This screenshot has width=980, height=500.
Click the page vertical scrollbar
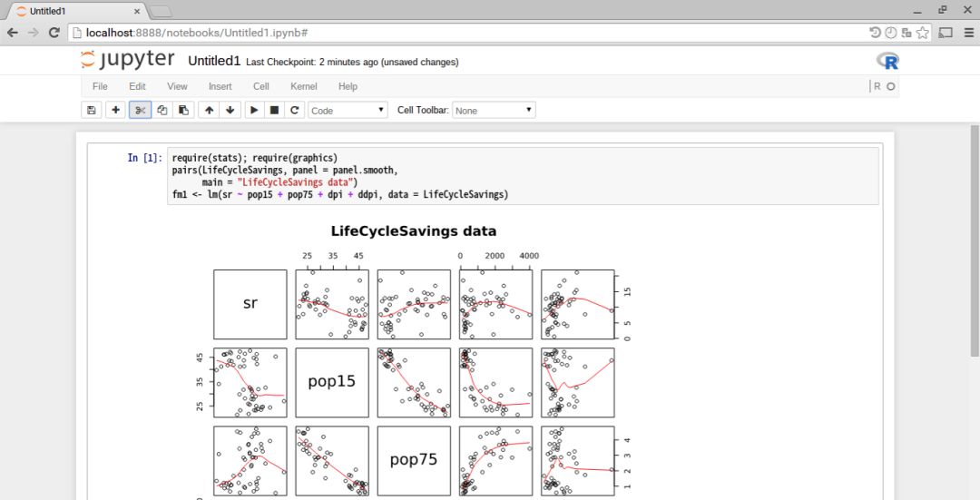pyautogui.click(x=975, y=240)
